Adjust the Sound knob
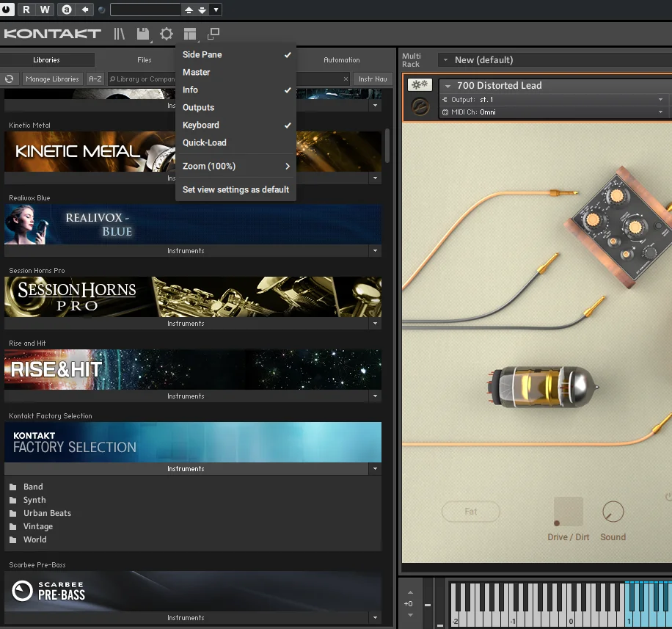Image resolution: width=672 pixels, height=629 pixels. (x=613, y=512)
